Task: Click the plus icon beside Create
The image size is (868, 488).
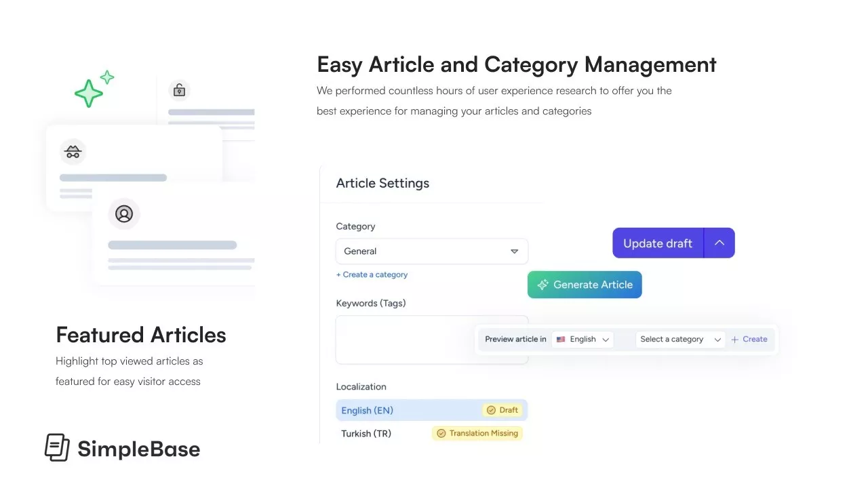Action: click(735, 340)
